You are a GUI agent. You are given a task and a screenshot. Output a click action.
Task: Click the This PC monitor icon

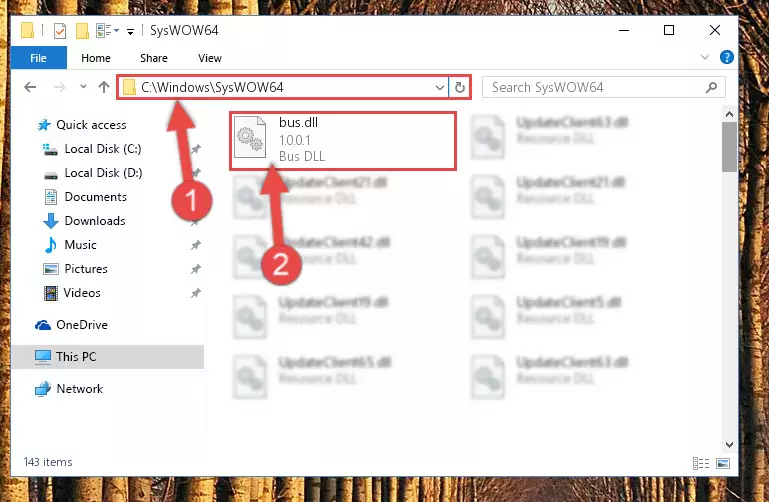point(43,357)
